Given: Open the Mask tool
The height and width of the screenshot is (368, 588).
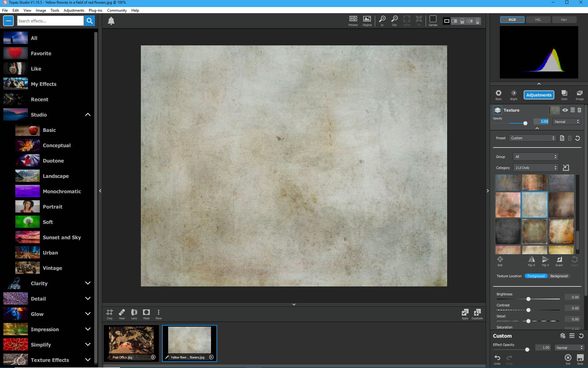Looking at the screenshot, I should point(146,314).
